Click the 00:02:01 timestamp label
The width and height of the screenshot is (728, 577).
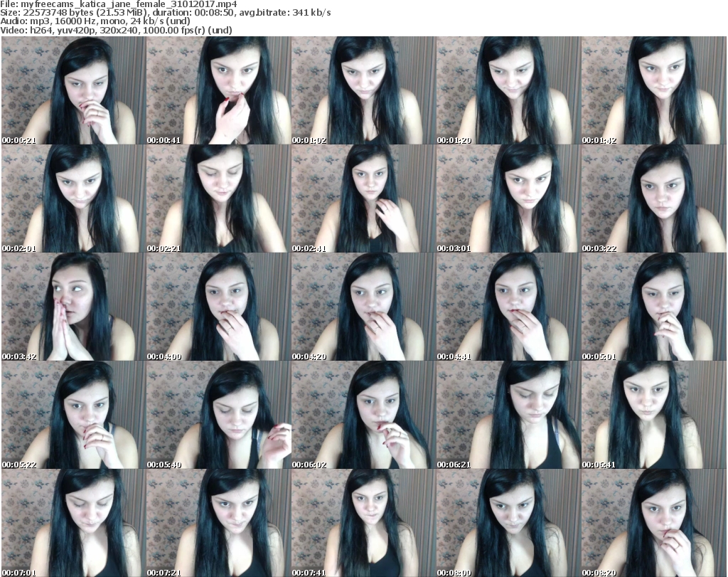tap(19, 248)
